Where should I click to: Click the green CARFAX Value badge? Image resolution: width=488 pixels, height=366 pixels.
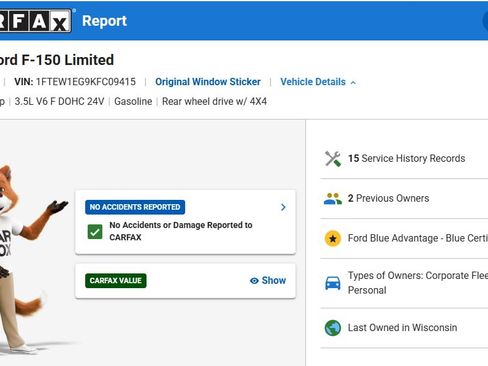click(x=116, y=281)
